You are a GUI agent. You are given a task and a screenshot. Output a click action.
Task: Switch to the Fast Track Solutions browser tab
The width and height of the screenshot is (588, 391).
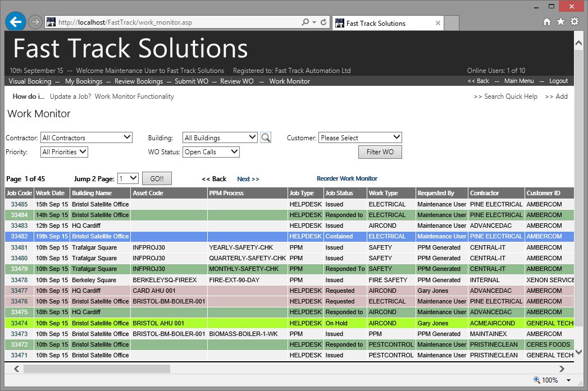tap(381, 23)
